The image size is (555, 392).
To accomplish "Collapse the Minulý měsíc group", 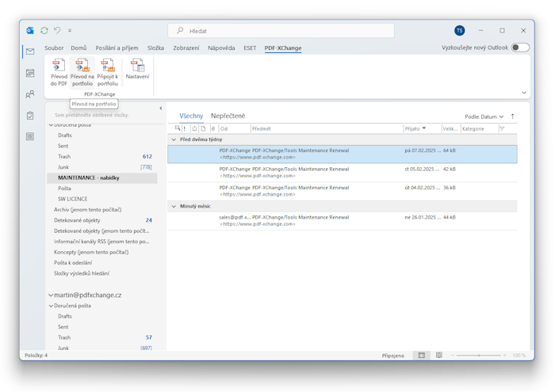I will [x=174, y=207].
